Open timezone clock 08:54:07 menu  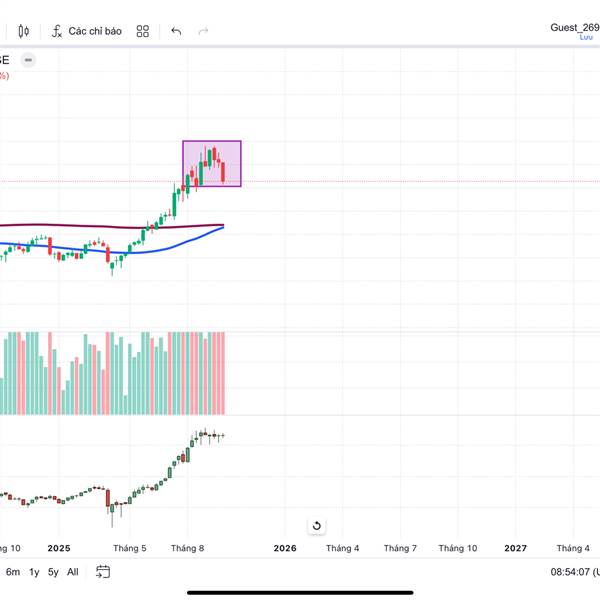click(574, 572)
